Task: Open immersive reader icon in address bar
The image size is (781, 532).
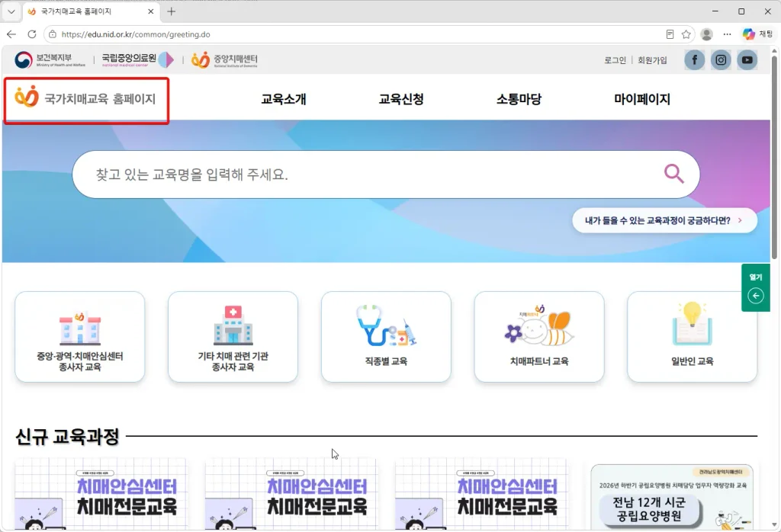Action: pos(670,34)
